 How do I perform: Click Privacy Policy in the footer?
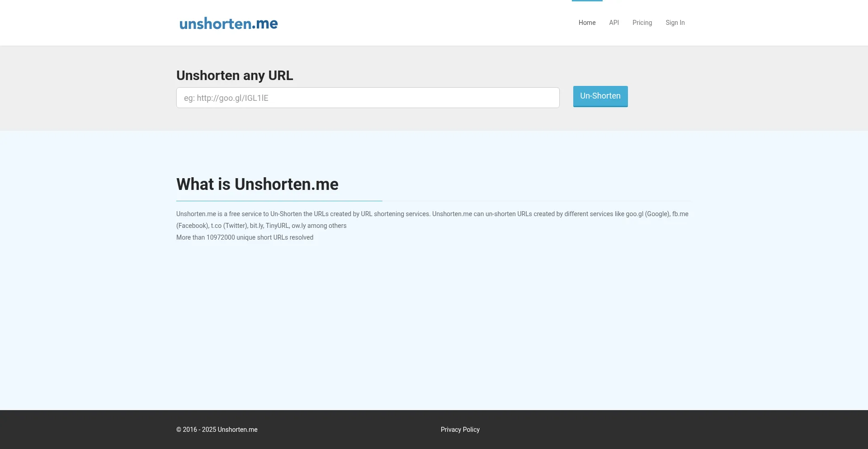point(460,430)
